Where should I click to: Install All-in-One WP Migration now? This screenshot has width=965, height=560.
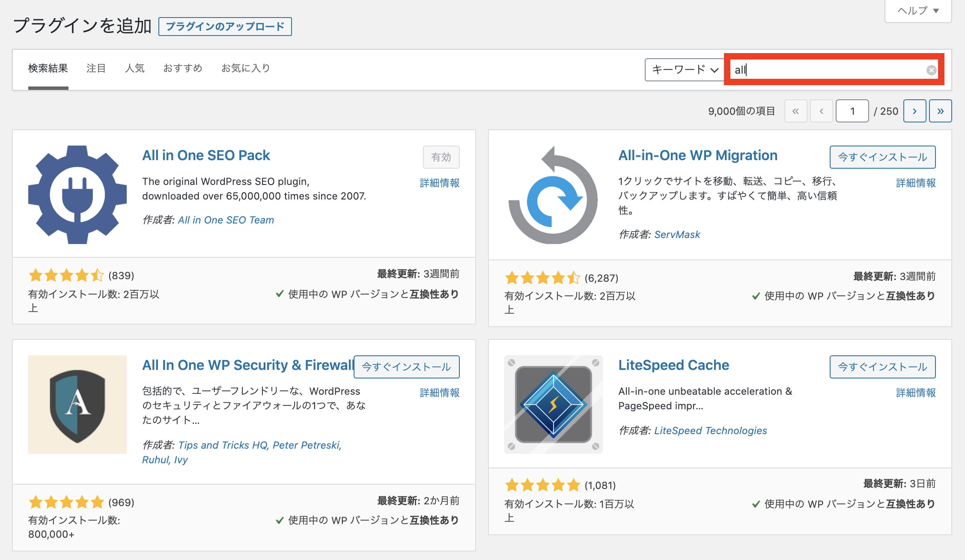click(x=882, y=157)
